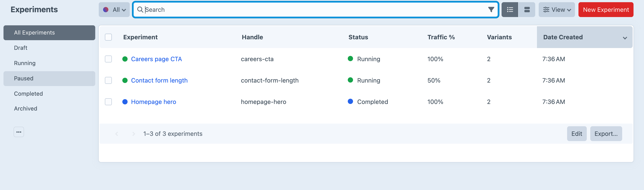Open the Contact form length experiment
Image resolution: width=644 pixels, height=190 pixels.
tap(159, 80)
